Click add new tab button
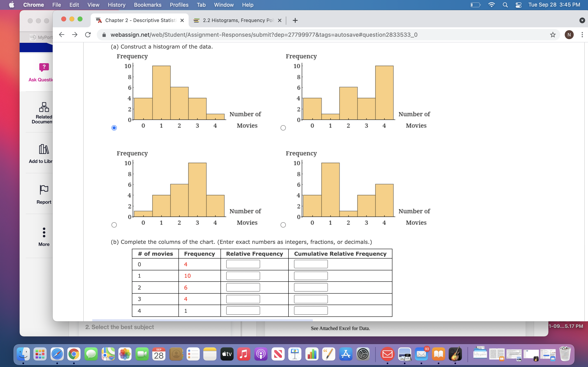 (x=295, y=20)
